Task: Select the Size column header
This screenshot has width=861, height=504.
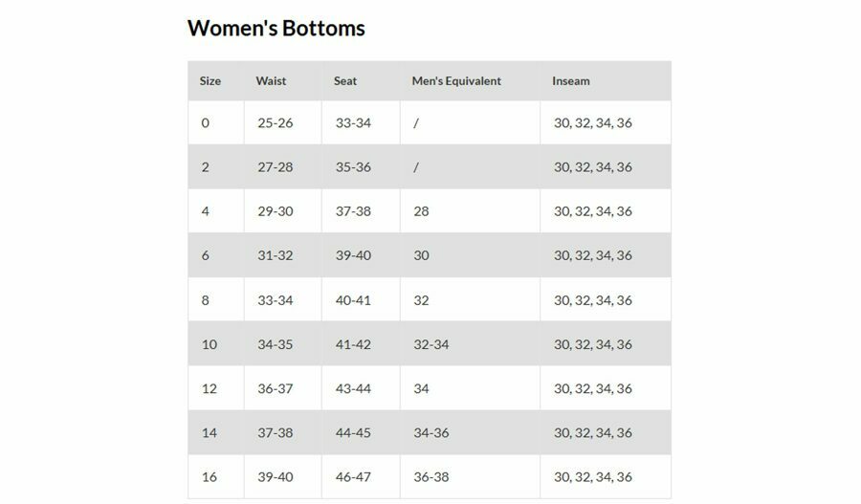Action: 210,81
